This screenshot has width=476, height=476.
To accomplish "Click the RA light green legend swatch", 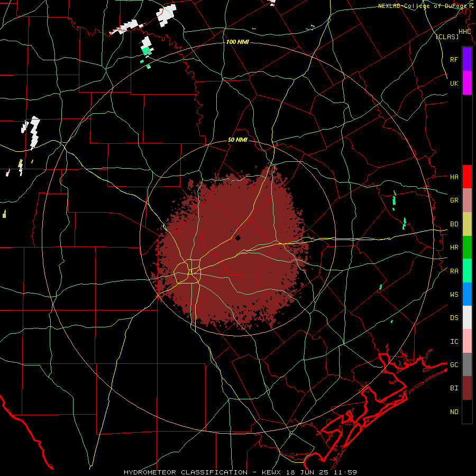I will point(467,271).
